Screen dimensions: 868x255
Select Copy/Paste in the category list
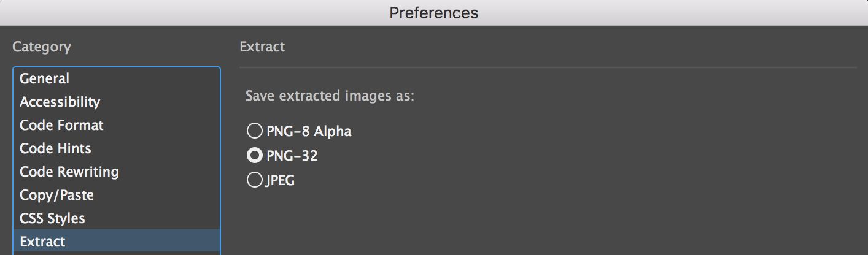(56, 196)
